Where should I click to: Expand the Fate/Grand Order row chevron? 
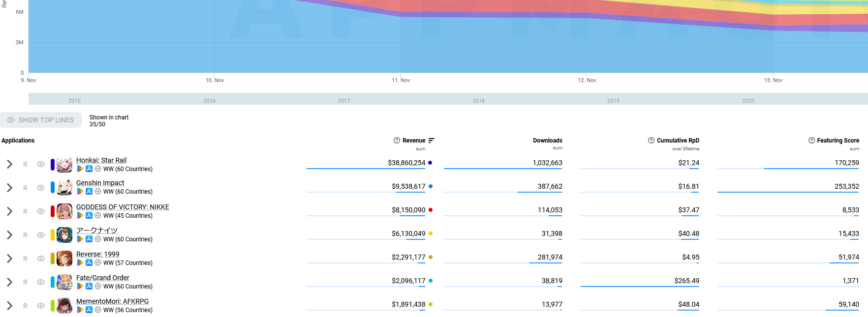(9, 282)
